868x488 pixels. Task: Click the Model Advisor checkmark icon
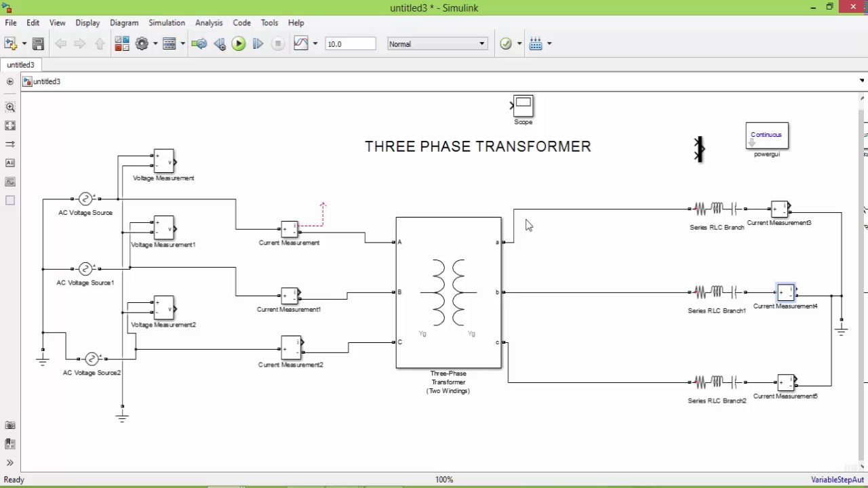coord(506,44)
